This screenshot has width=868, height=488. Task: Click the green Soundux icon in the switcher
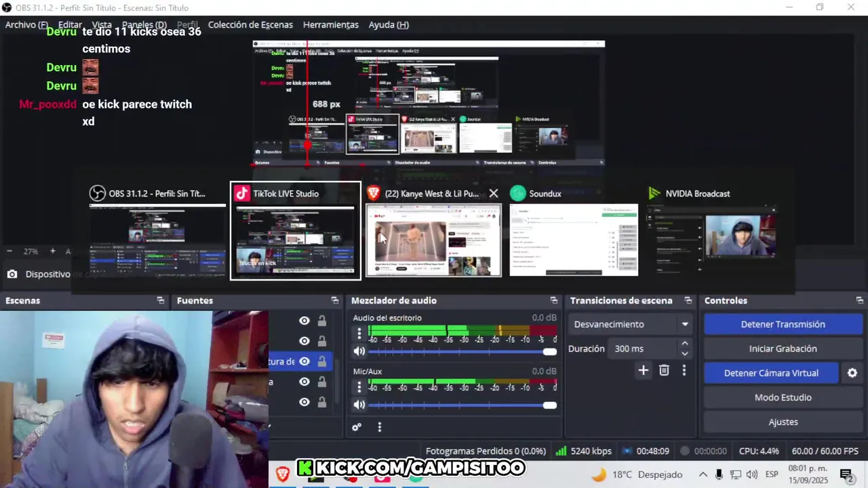click(x=518, y=193)
